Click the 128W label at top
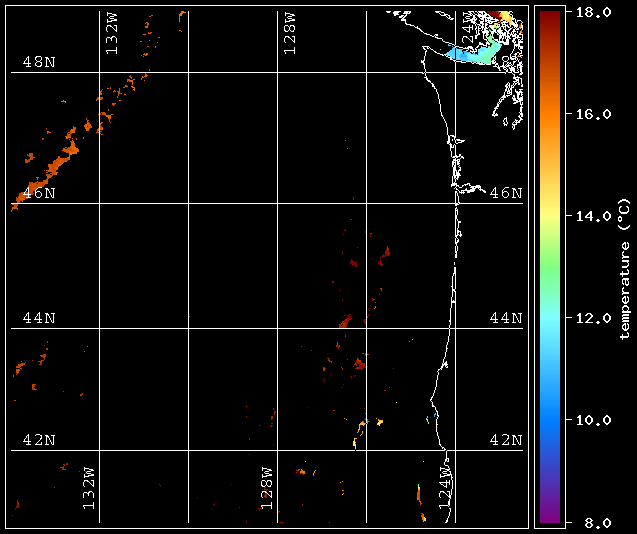This screenshot has width=637, height=534. point(290,34)
